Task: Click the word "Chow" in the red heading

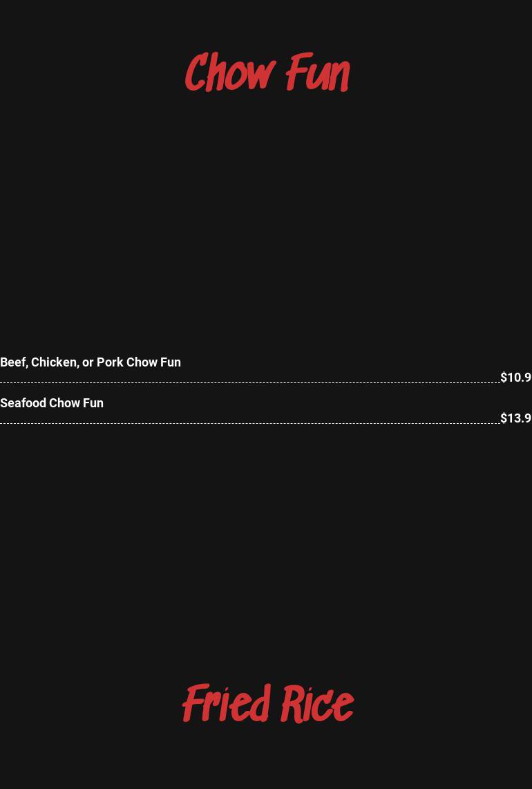Action: [x=230, y=73]
